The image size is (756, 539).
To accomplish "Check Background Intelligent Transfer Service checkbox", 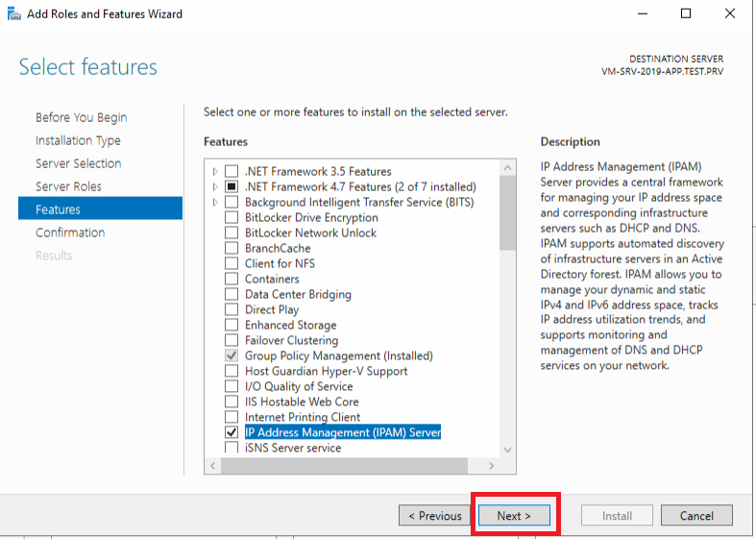I will (232, 202).
